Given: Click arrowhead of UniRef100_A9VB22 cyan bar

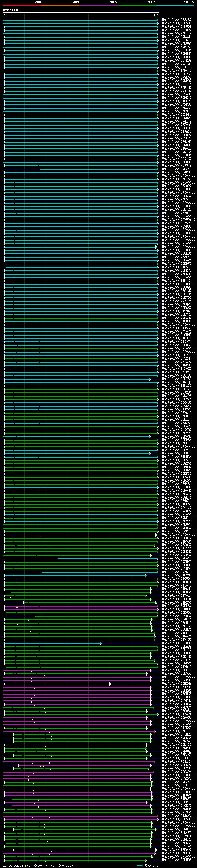Looking at the screenshot, I should point(157,572).
